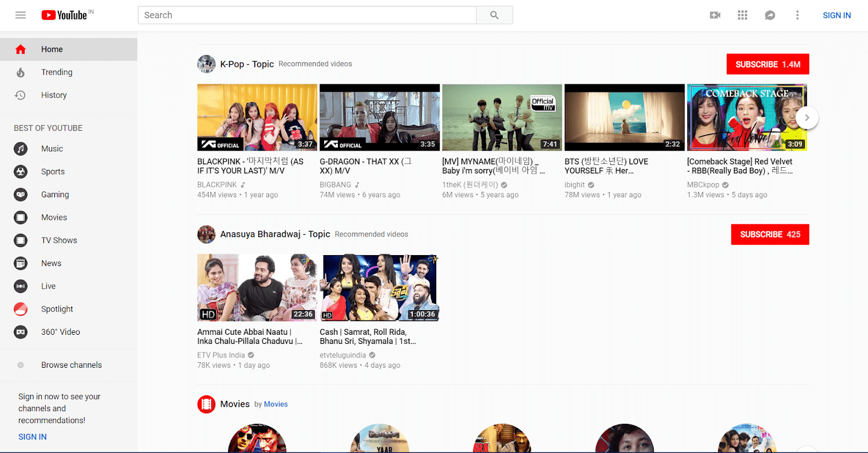Select Home in the sidebar
The height and width of the screenshot is (453, 868).
[69, 49]
